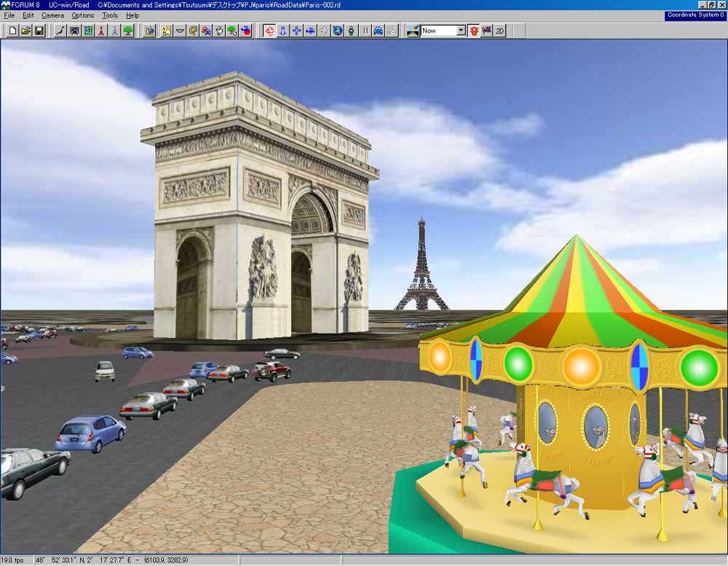This screenshot has height=566, width=728.
Task: Click the grayed-out aircraft icon
Action: [x=392, y=31]
